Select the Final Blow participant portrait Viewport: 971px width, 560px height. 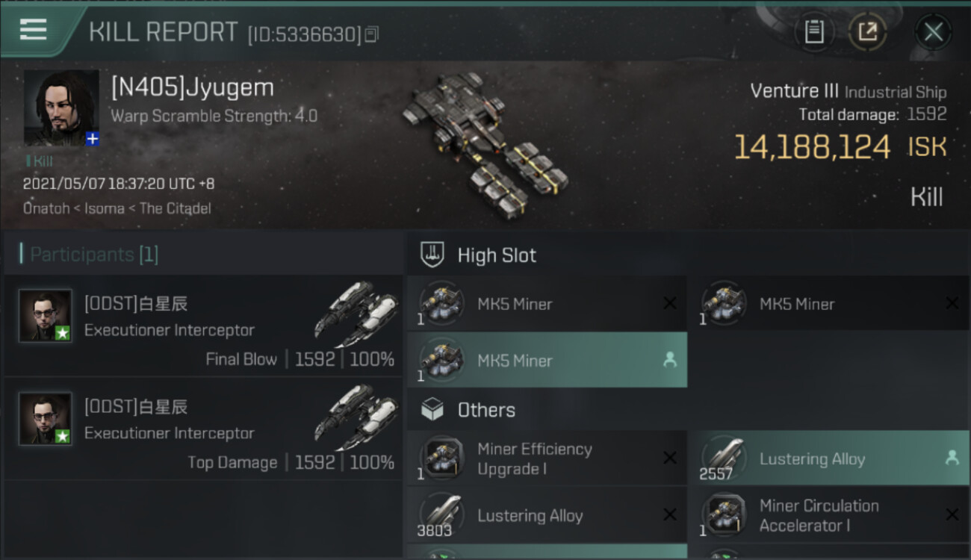[46, 316]
